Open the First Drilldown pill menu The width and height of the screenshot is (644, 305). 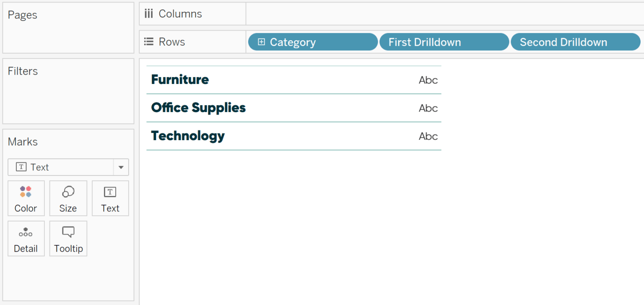(444, 42)
